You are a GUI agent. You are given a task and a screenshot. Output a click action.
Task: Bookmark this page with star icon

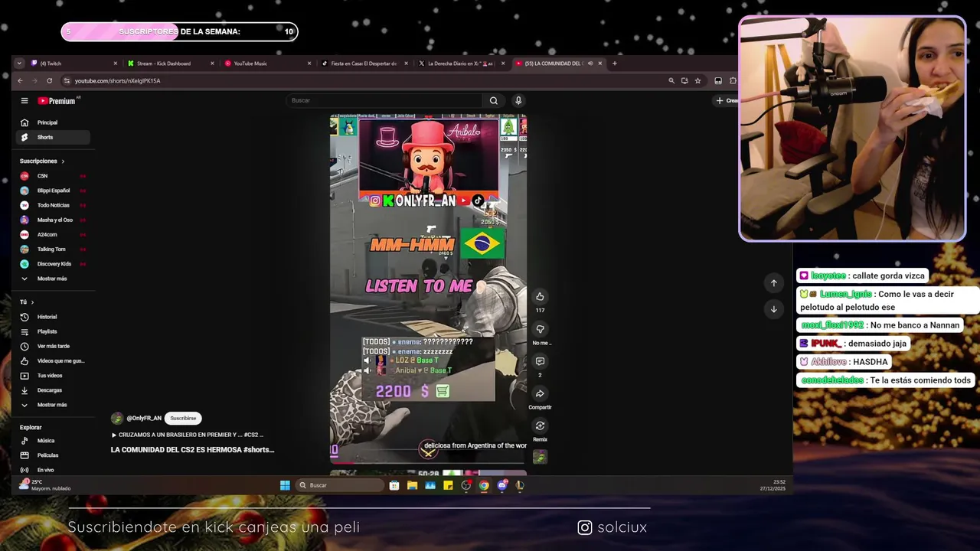[x=697, y=80]
